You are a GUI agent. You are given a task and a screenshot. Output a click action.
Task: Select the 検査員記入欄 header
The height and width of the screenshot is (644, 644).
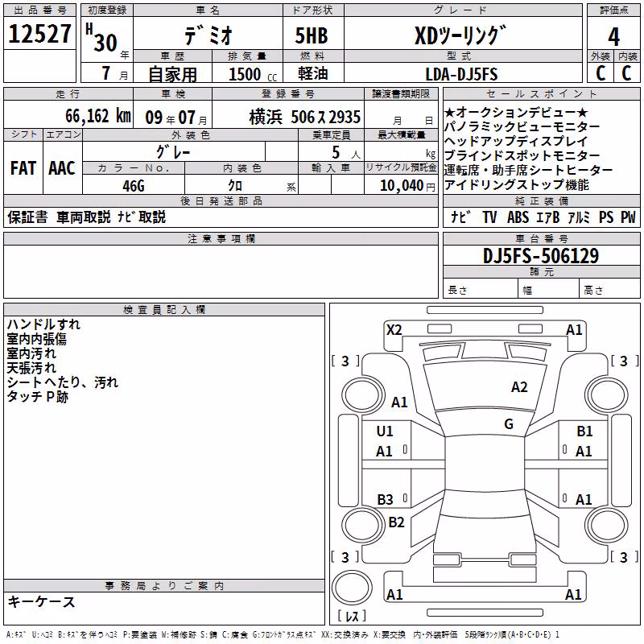pos(164,310)
